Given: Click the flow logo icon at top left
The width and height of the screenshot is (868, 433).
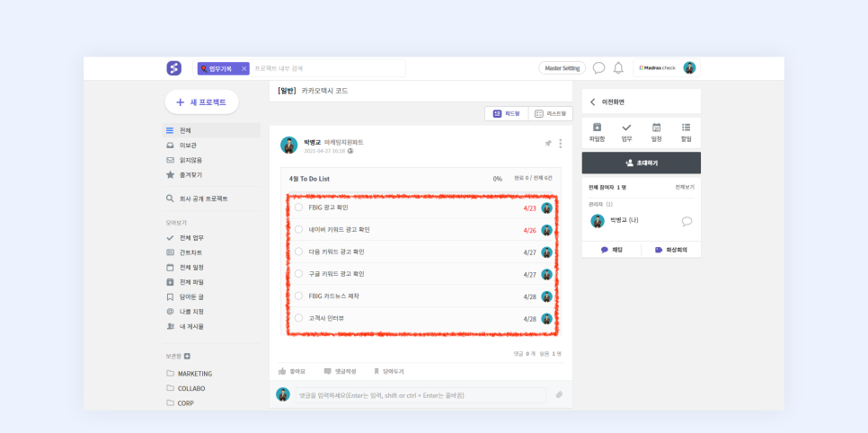Looking at the screenshot, I should (x=173, y=68).
